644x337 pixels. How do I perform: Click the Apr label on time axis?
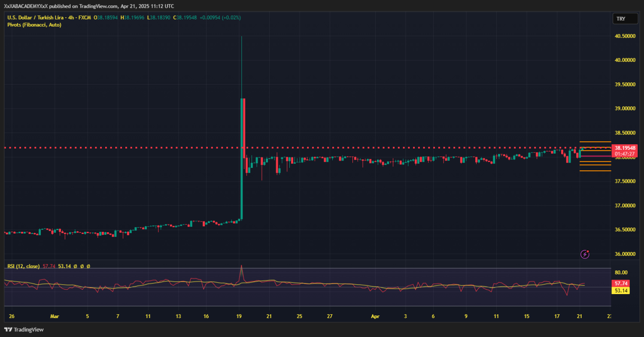376,316
